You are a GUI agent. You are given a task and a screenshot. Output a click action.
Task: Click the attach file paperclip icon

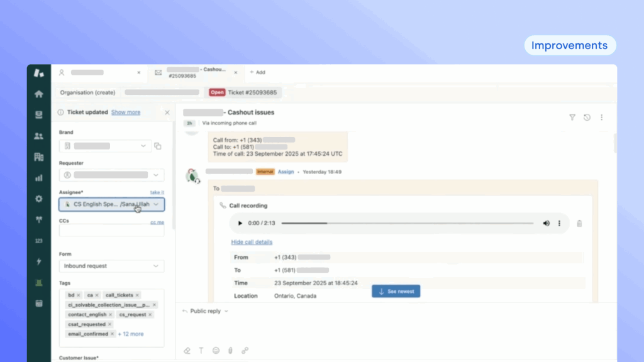[230, 351]
